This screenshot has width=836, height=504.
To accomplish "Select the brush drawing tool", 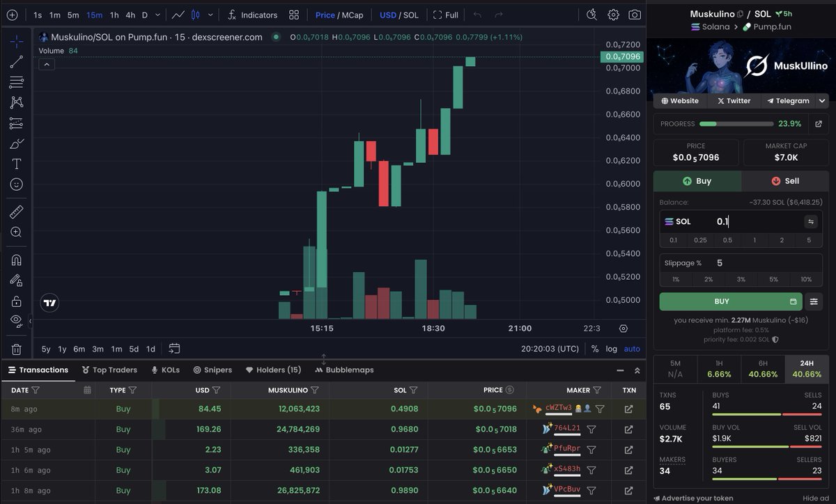I will click(x=17, y=143).
